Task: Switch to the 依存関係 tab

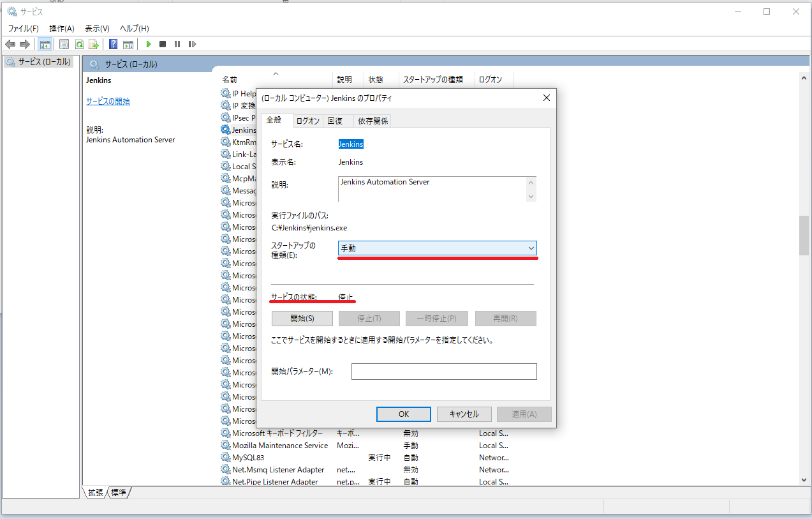Action: coord(373,121)
